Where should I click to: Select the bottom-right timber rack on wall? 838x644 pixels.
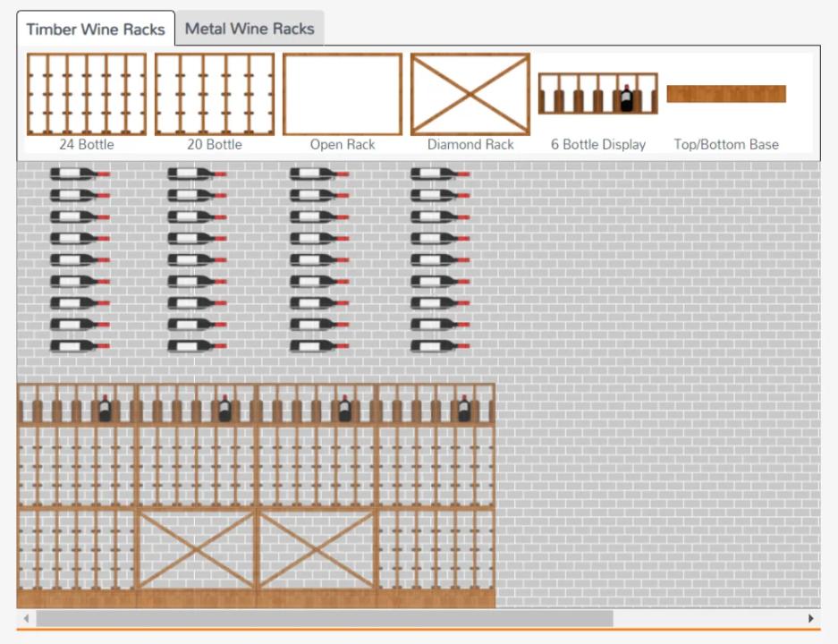[x=436, y=549]
